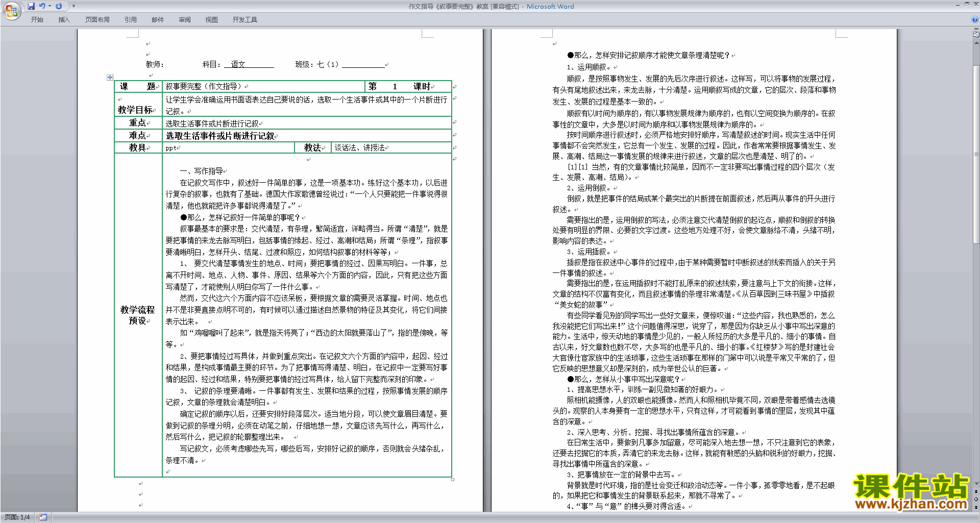Open the undo history dropdown arrow
This screenshot has height=523, width=980.
coord(50,6)
